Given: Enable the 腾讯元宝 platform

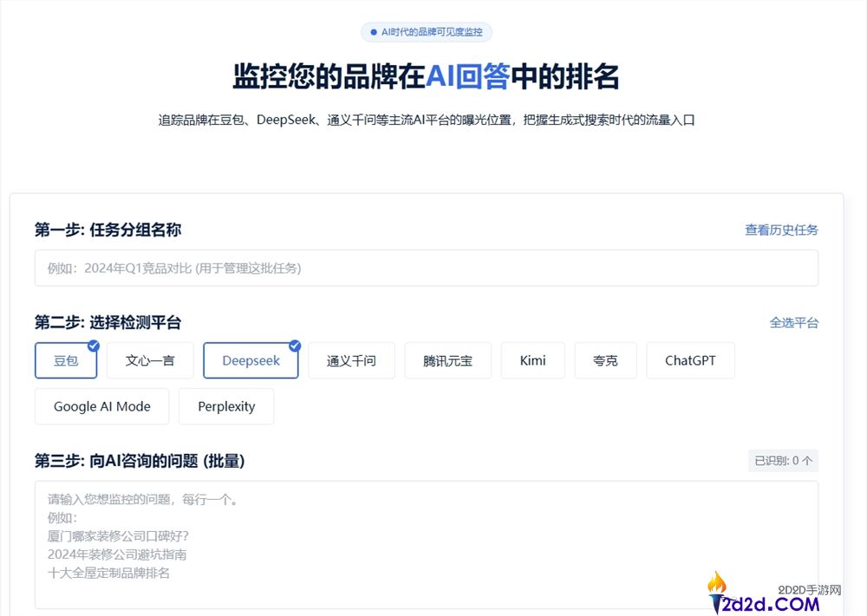Looking at the screenshot, I should (448, 360).
